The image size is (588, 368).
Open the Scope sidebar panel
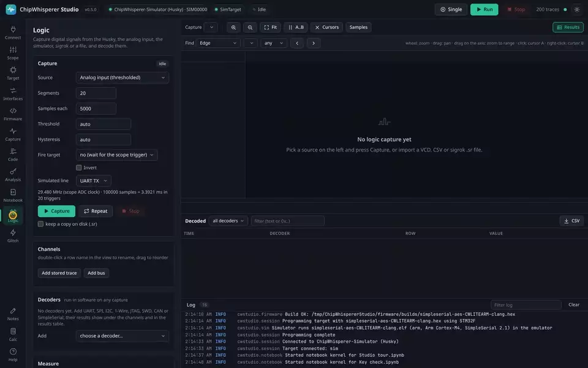coord(13,53)
